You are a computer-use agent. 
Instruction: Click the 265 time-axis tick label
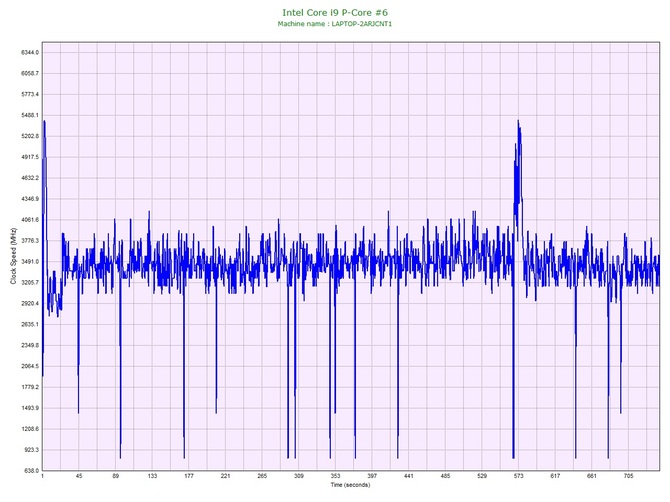[262, 476]
